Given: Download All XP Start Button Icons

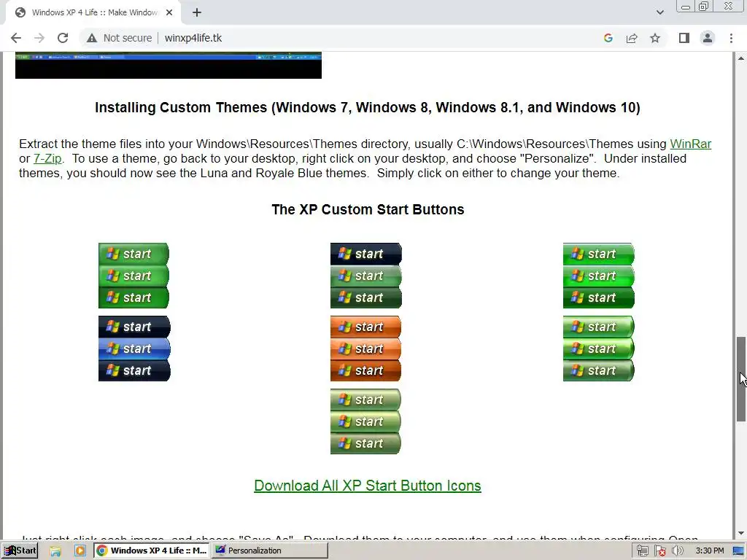Looking at the screenshot, I should click(368, 485).
